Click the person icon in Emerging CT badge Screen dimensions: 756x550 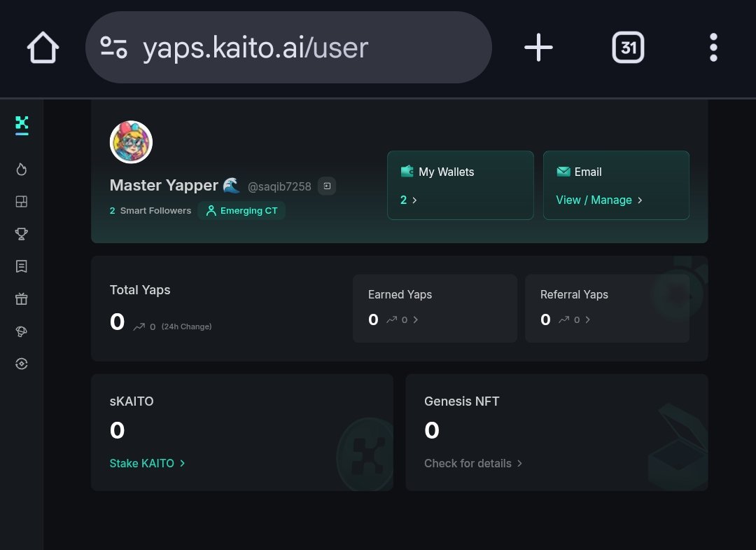(x=211, y=211)
